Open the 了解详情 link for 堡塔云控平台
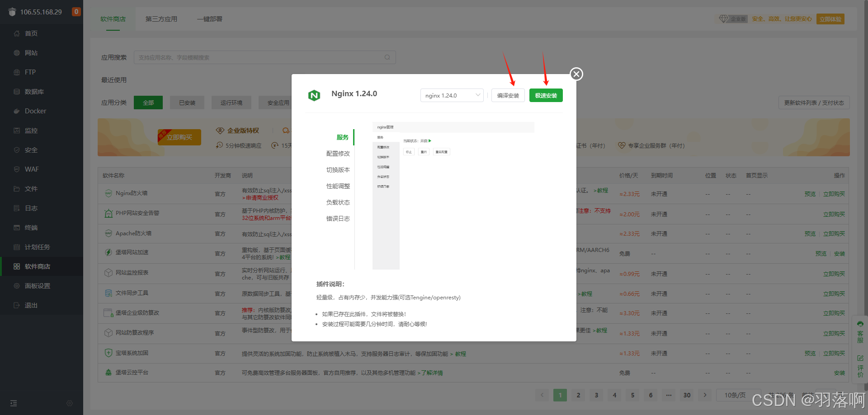868x415 pixels. click(x=432, y=373)
